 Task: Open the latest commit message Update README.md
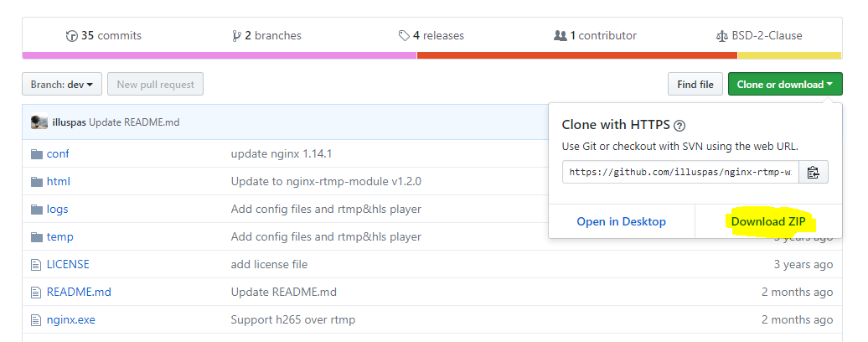click(134, 122)
